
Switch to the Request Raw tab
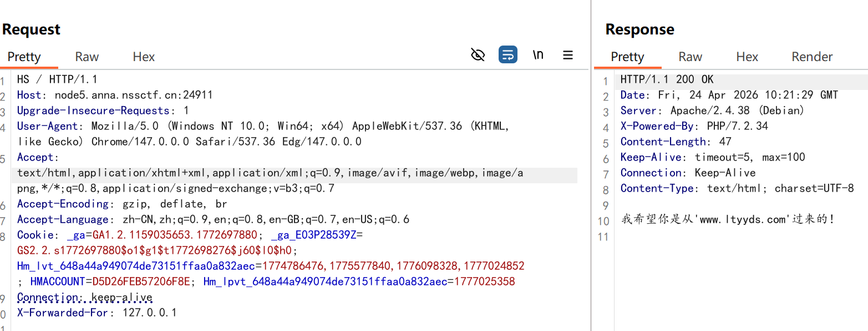click(87, 57)
